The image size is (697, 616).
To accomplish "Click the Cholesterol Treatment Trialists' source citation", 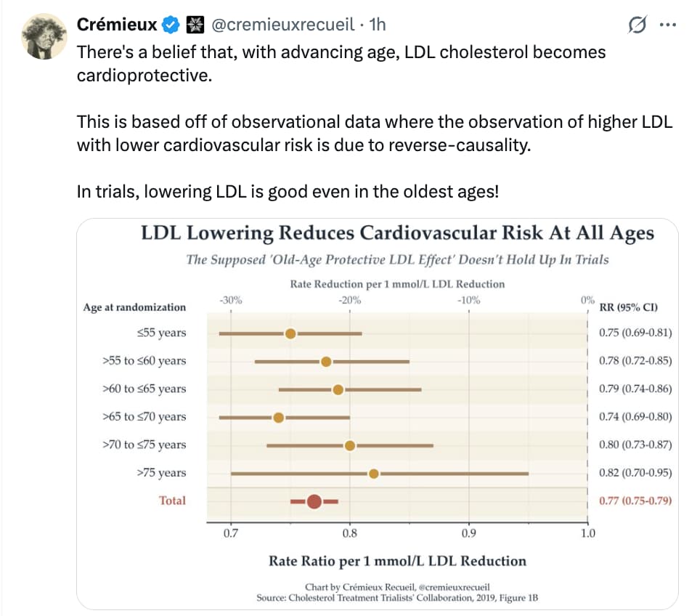I will [397, 598].
